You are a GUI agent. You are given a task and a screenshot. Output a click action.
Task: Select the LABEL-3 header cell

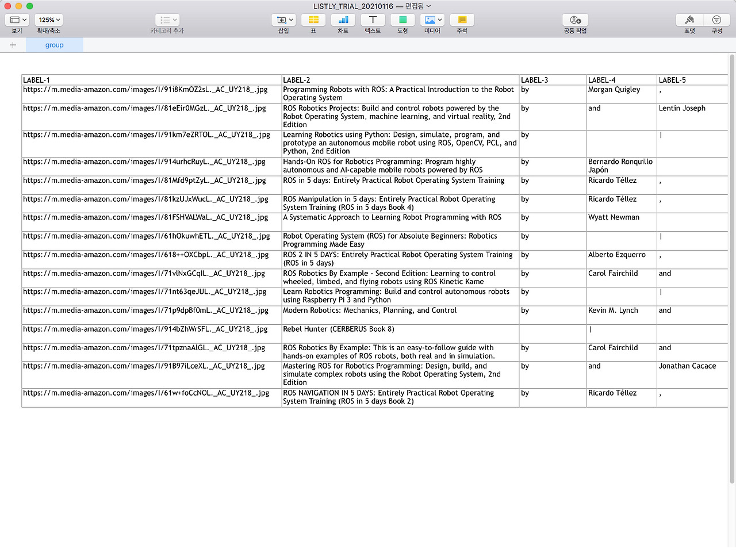(553, 80)
